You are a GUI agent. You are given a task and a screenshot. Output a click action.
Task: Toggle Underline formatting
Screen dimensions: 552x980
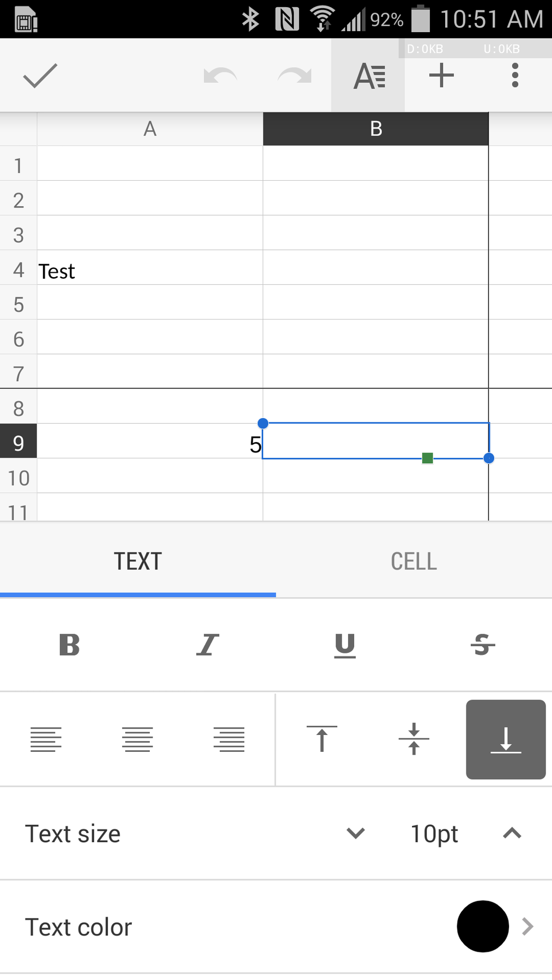click(x=344, y=645)
